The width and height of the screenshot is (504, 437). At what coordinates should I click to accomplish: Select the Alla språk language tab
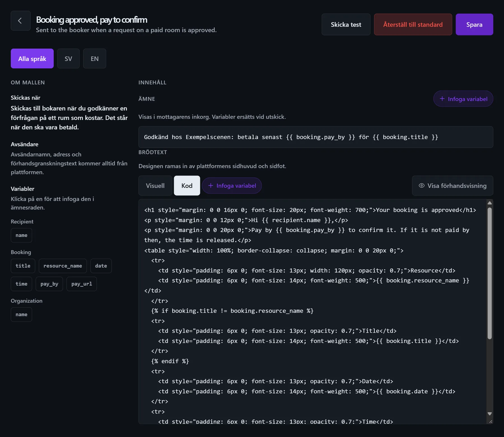[x=32, y=59]
